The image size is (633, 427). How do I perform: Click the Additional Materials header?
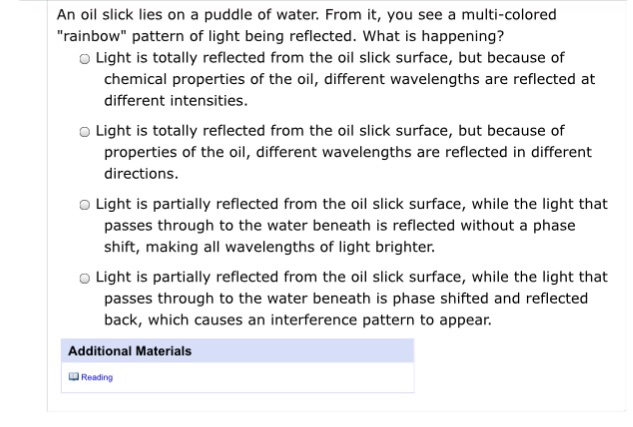click(x=237, y=351)
